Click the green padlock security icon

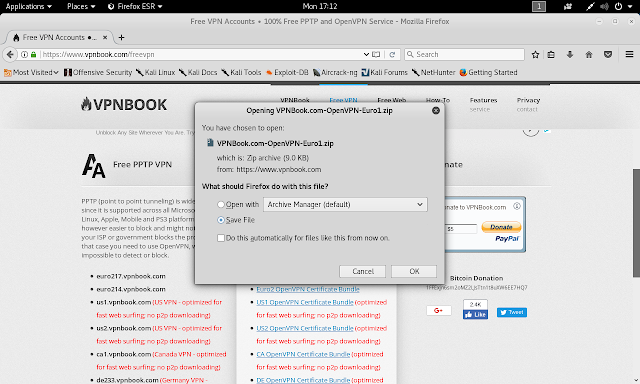[x=33, y=54]
